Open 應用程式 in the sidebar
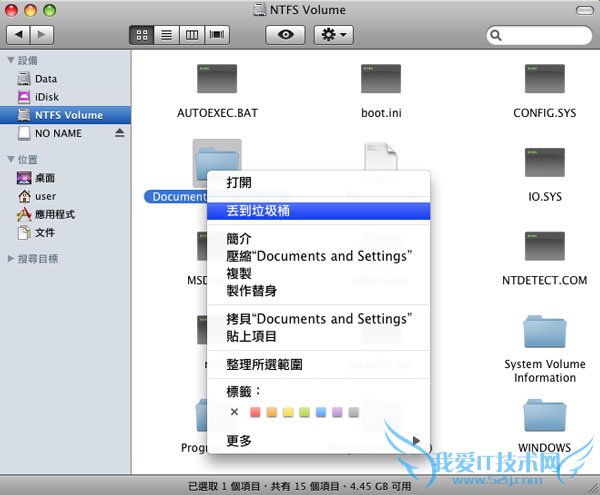Image resolution: width=600 pixels, height=495 pixels. pyautogui.click(x=54, y=214)
